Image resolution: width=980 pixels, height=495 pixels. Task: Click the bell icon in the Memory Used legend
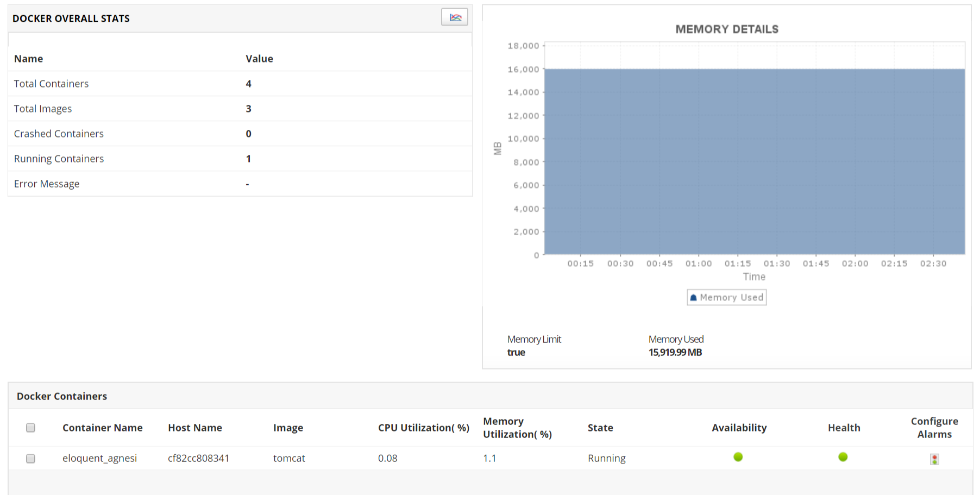pos(693,297)
